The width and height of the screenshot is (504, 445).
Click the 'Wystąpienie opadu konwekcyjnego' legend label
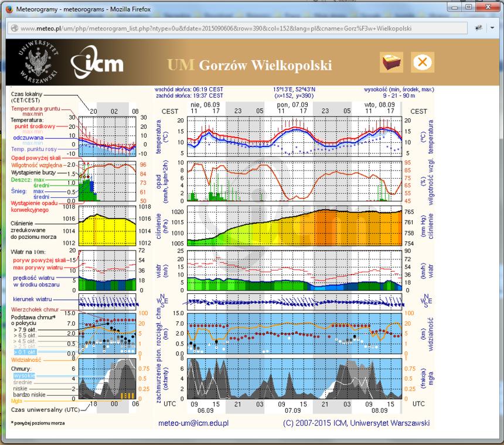[35, 207]
